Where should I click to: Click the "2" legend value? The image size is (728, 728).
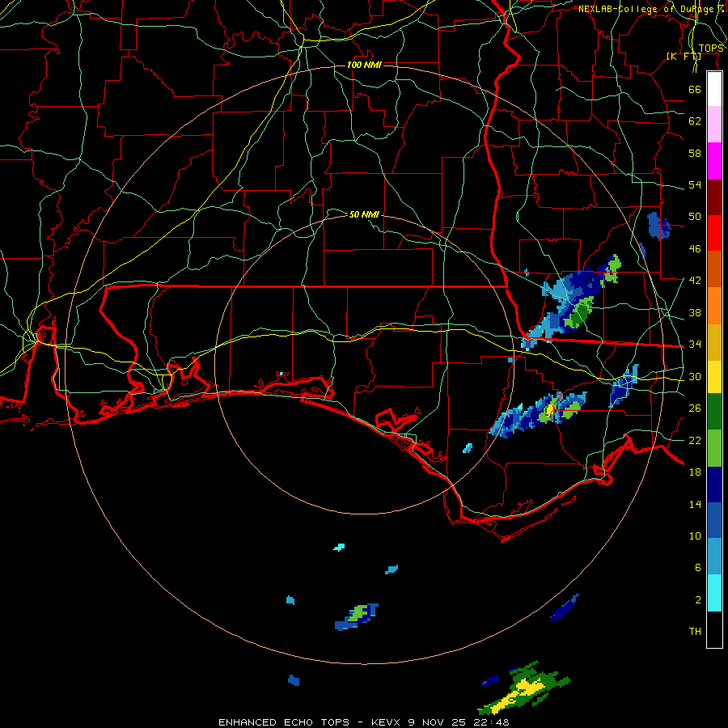pos(697,600)
